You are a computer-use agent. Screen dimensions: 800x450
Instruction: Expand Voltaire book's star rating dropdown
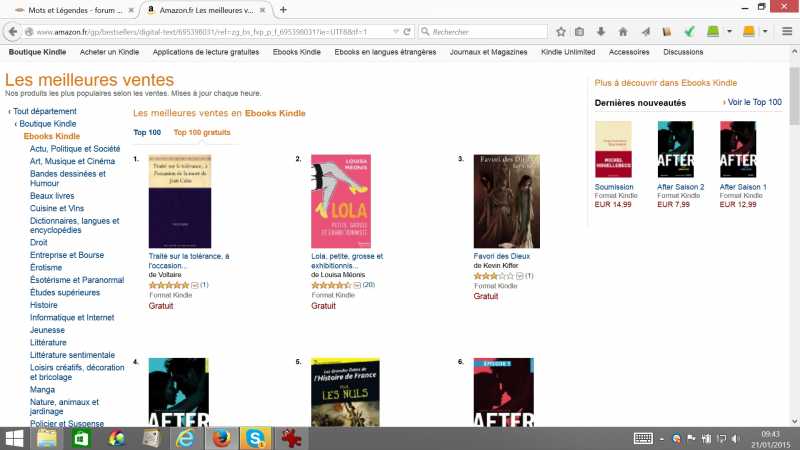coord(194,285)
